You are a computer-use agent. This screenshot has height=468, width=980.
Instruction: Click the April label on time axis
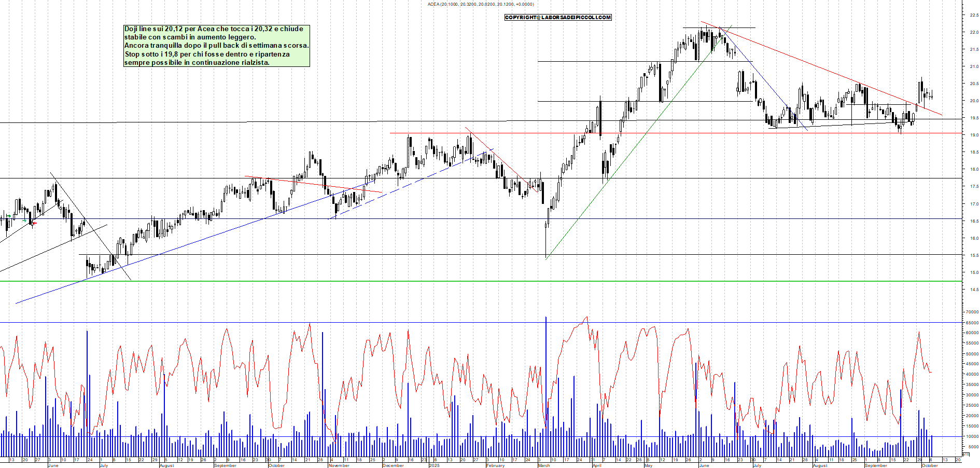coord(597,465)
